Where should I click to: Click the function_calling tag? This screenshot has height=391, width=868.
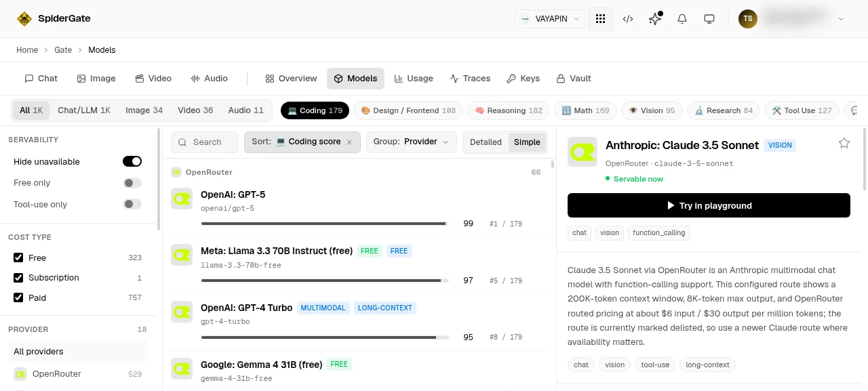658,232
